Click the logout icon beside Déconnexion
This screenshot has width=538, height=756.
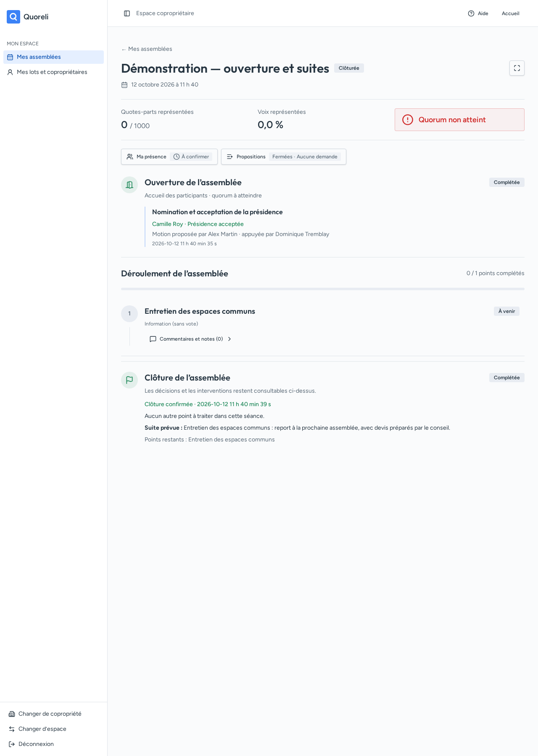click(x=12, y=744)
